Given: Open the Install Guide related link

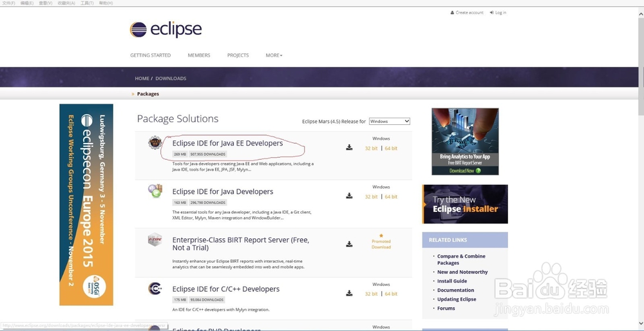Looking at the screenshot, I should coord(452,281).
